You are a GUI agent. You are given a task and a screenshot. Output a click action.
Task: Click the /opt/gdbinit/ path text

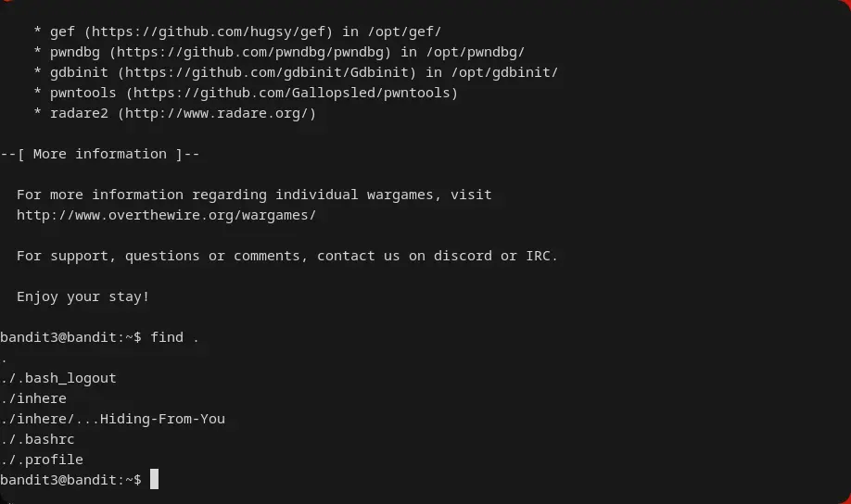click(x=504, y=72)
